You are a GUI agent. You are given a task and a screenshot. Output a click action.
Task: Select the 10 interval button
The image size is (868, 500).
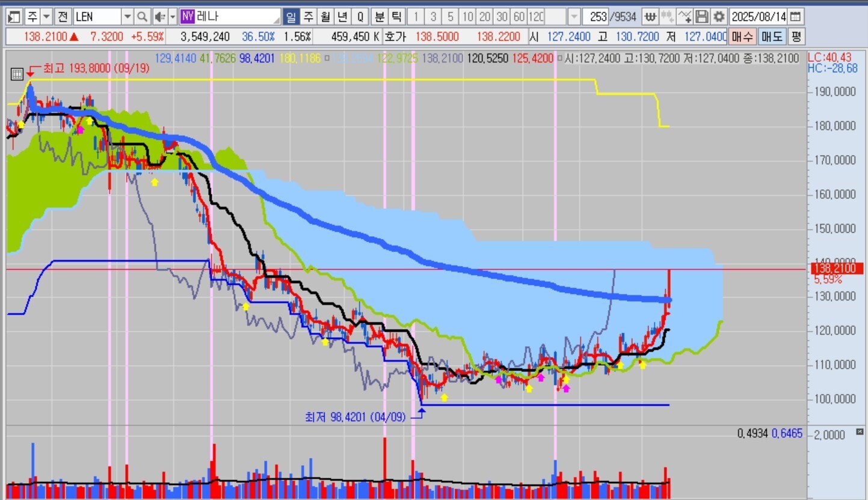tap(468, 16)
